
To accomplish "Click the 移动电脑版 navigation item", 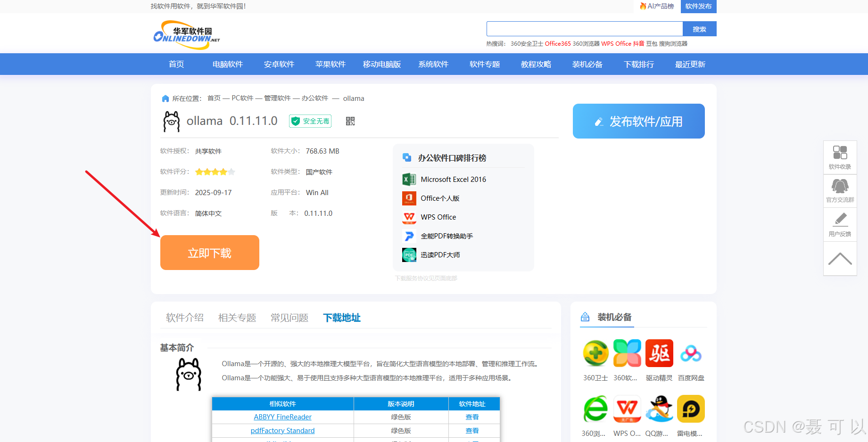I will [382, 64].
